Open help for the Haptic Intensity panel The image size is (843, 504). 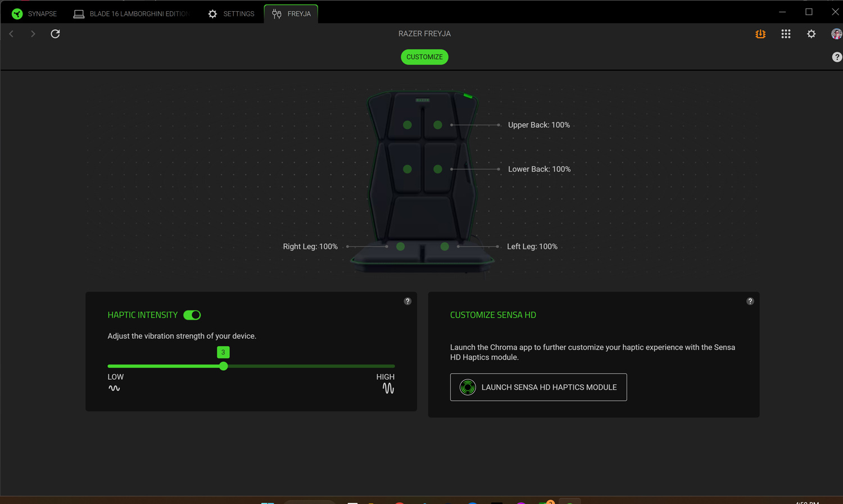[407, 301]
